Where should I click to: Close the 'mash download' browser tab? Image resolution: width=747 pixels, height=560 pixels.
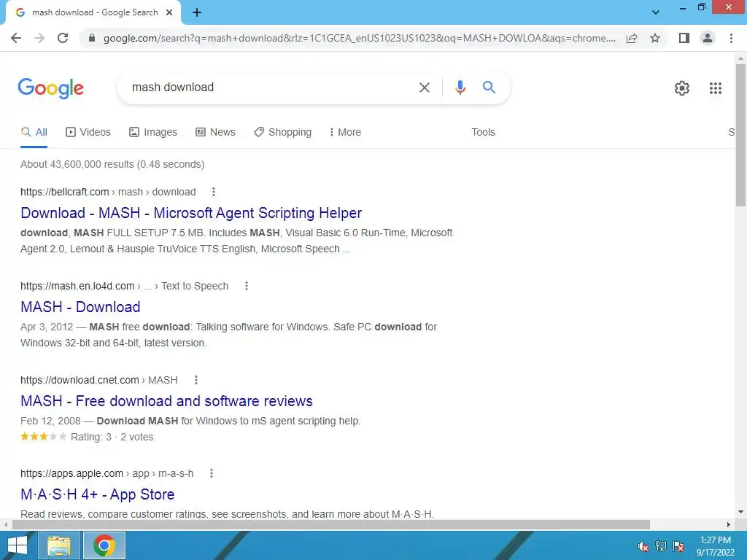click(169, 13)
